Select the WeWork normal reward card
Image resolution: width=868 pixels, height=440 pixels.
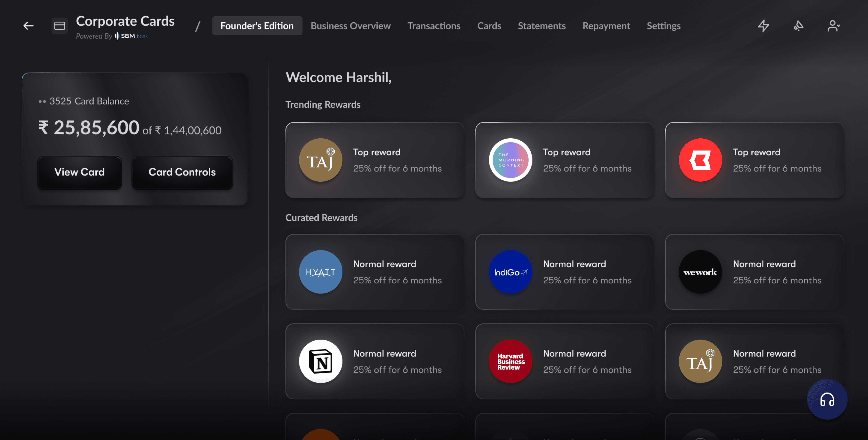[x=754, y=272]
